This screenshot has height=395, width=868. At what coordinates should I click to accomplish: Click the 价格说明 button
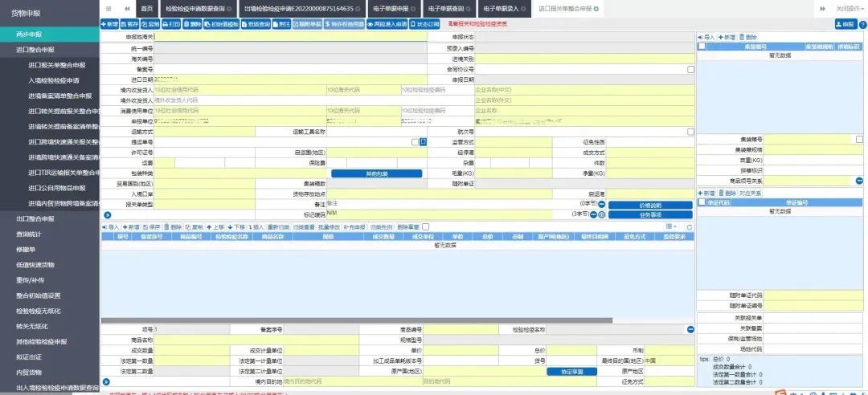[x=650, y=205]
